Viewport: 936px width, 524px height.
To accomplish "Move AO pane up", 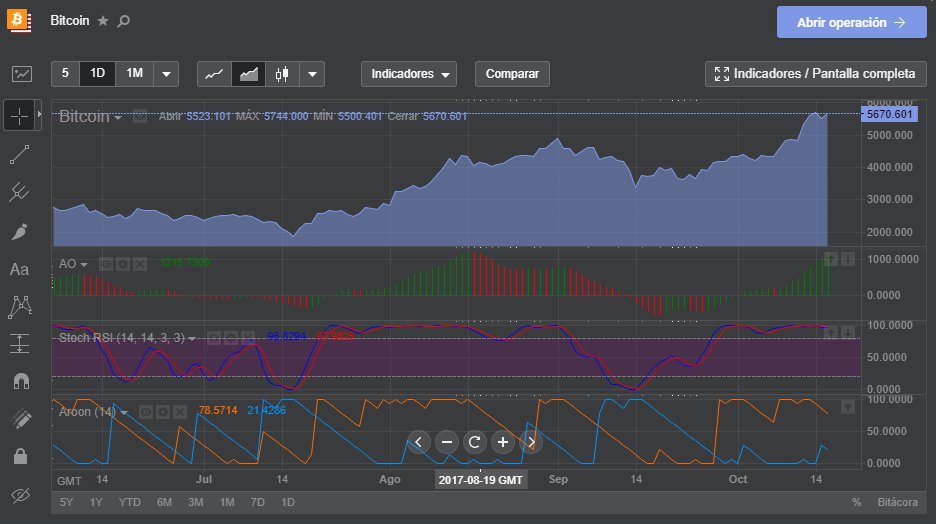I will point(830,259).
